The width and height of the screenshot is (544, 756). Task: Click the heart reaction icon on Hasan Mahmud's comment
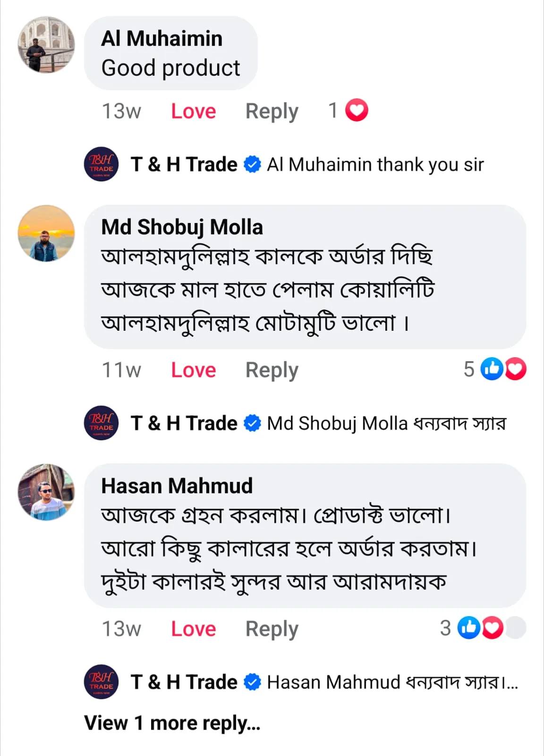tap(492, 628)
